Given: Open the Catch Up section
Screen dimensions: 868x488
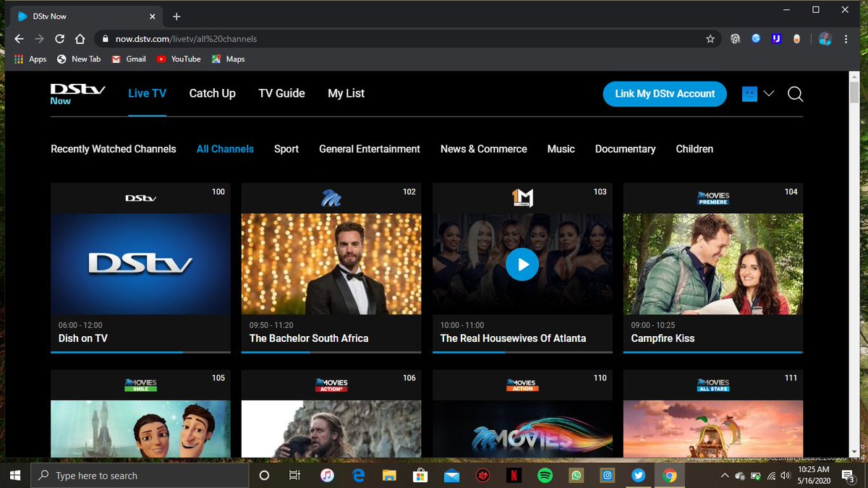Looking at the screenshot, I should point(213,93).
